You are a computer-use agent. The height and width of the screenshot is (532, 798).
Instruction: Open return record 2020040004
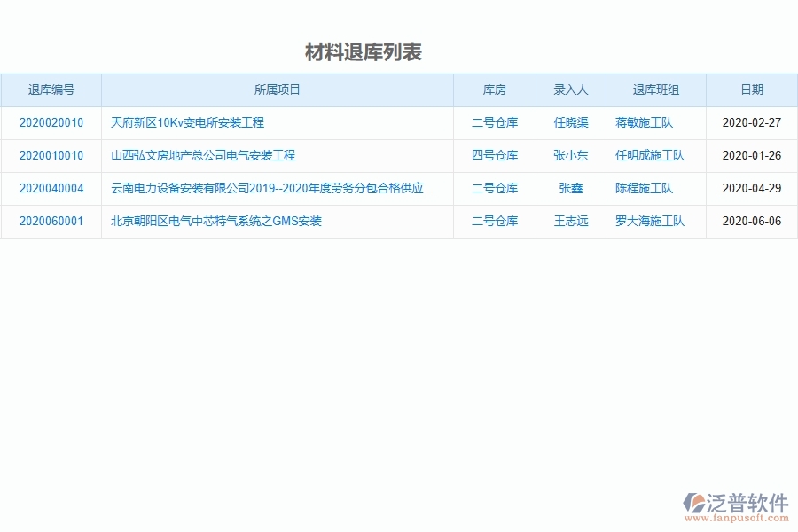(x=49, y=188)
